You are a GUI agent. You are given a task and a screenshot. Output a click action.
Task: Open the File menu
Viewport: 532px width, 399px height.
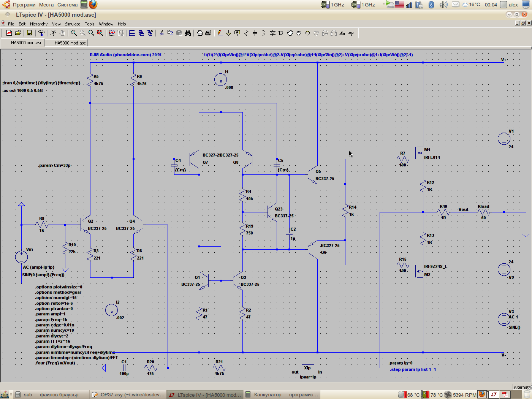pyautogui.click(x=11, y=24)
